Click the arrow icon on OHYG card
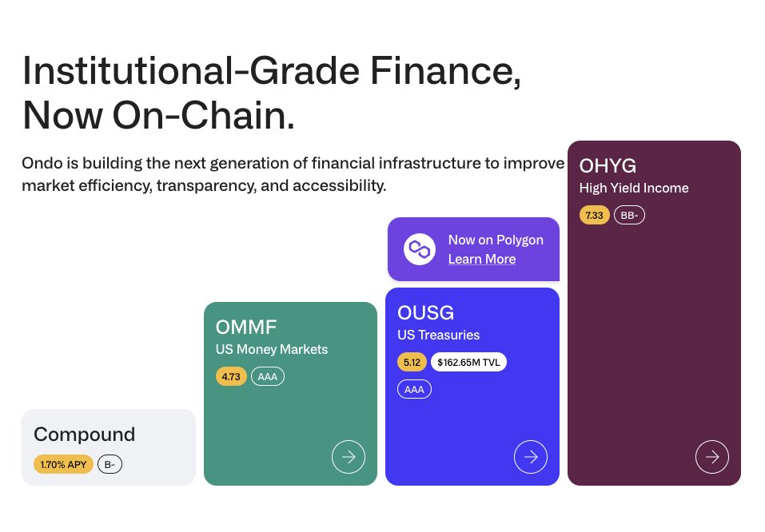The height and width of the screenshot is (532, 765). pyautogui.click(x=711, y=457)
